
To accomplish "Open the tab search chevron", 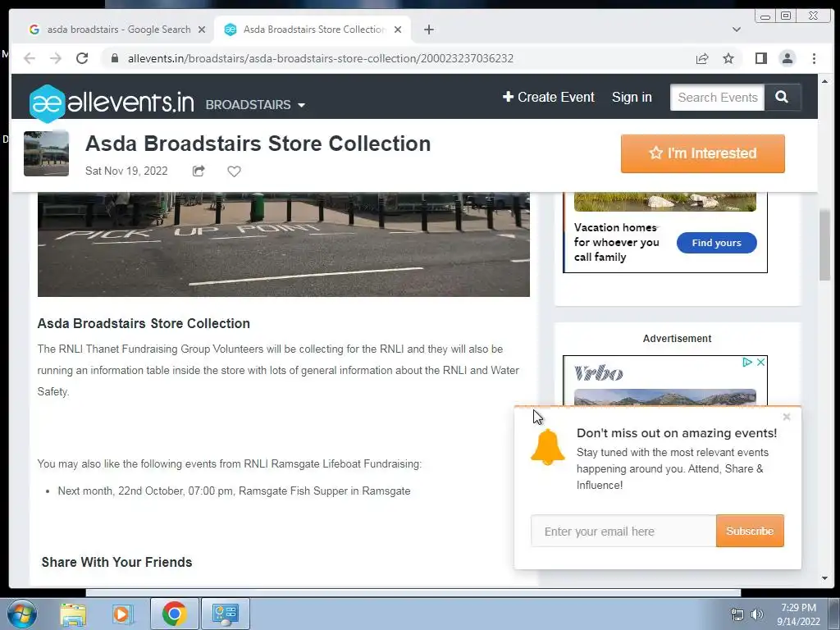I will [737, 30].
